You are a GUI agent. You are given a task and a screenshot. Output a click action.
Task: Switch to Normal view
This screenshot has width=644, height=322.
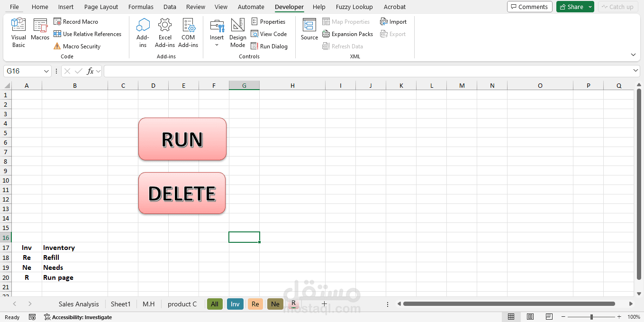[x=511, y=317]
